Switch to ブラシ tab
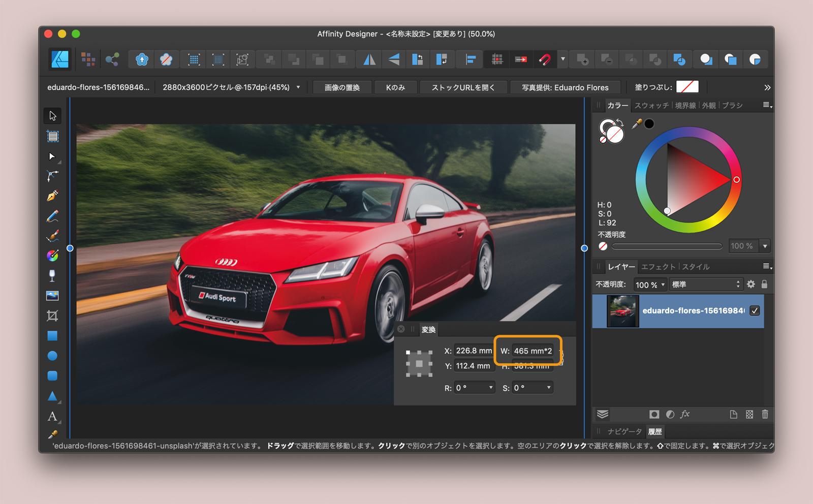The image size is (813, 504). (x=732, y=105)
